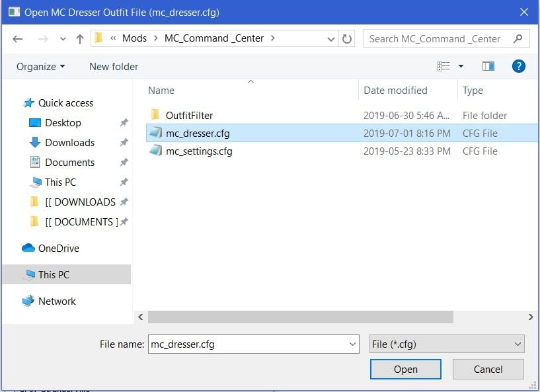Click Mods in the address path

[134, 38]
